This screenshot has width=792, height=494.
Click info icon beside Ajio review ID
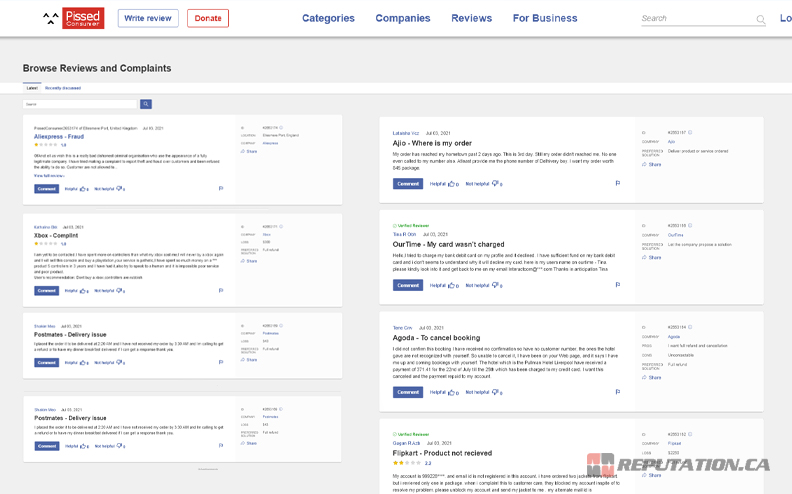tap(690, 132)
